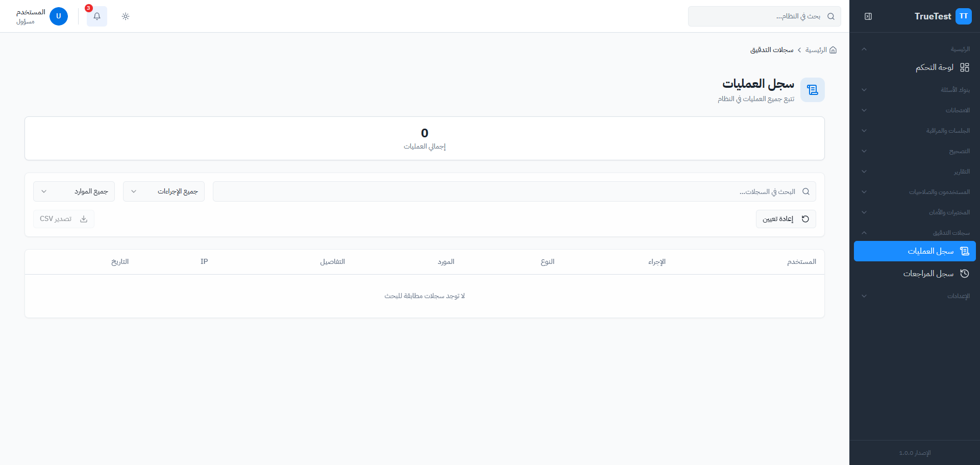Toggle the light/dark theme sun icon
This screenshot has height=465, width=980.
126,16
